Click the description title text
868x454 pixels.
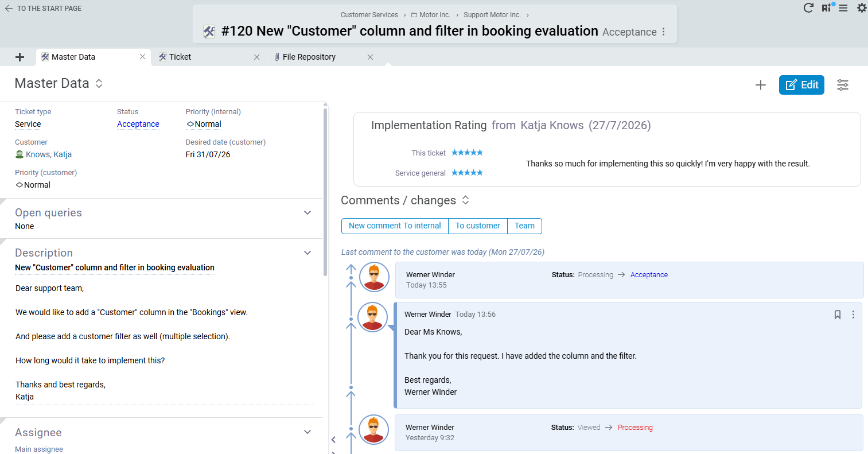(x=115, y=267)
